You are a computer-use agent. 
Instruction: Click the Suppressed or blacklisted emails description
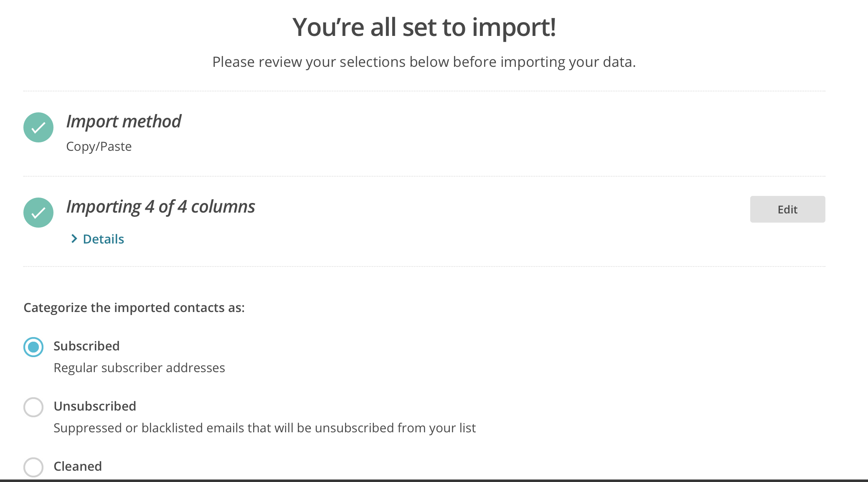(264, 428)
